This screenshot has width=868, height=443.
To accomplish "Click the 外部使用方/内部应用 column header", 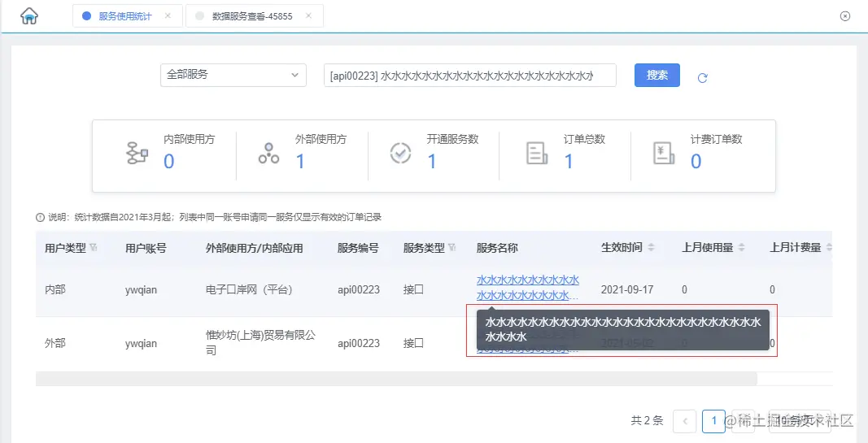I will [x=254, y=248].
